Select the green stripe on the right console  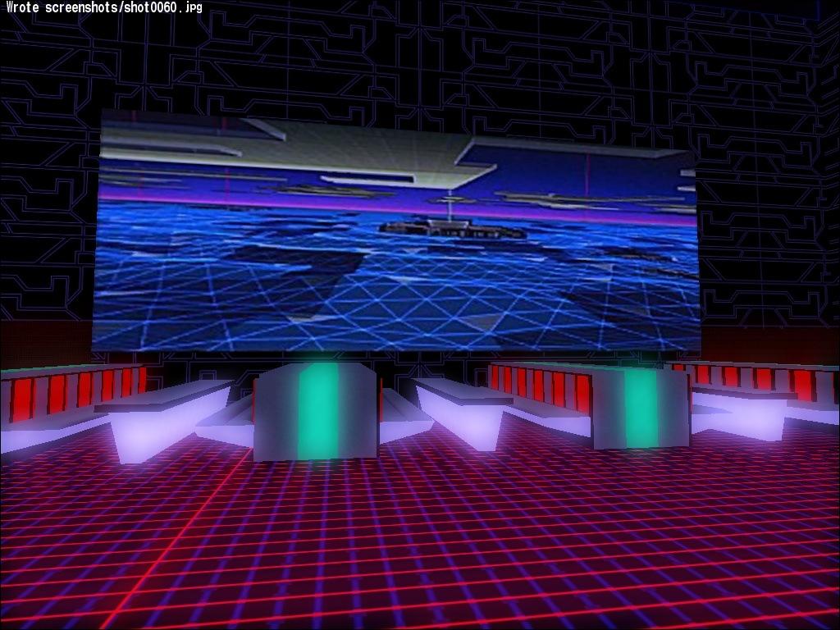pyautogui.click(x=640, y=408)
